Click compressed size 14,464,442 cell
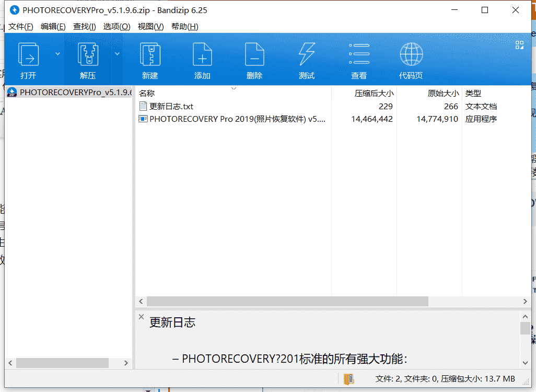Viewport: 536px width, 392px height. tap(372, 119)
